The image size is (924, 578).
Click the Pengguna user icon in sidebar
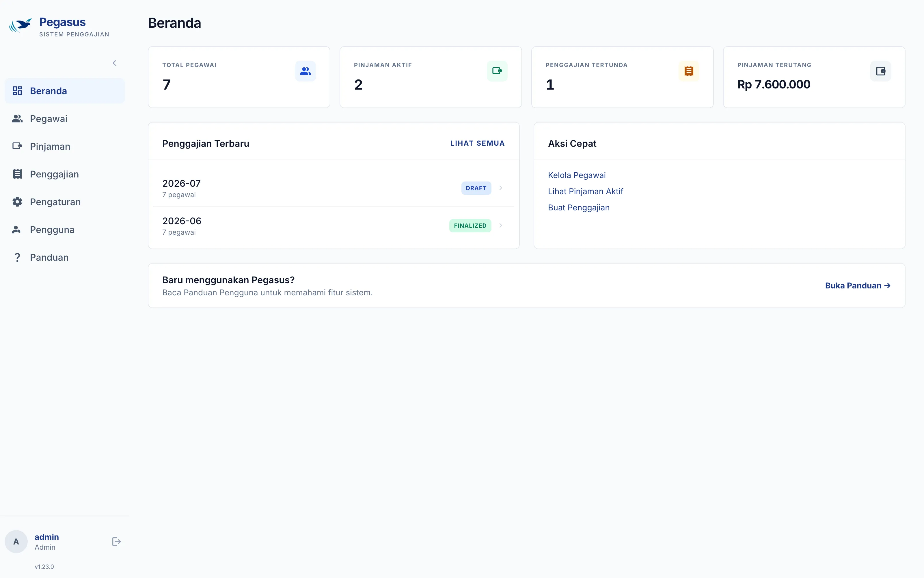coord(16,229)
